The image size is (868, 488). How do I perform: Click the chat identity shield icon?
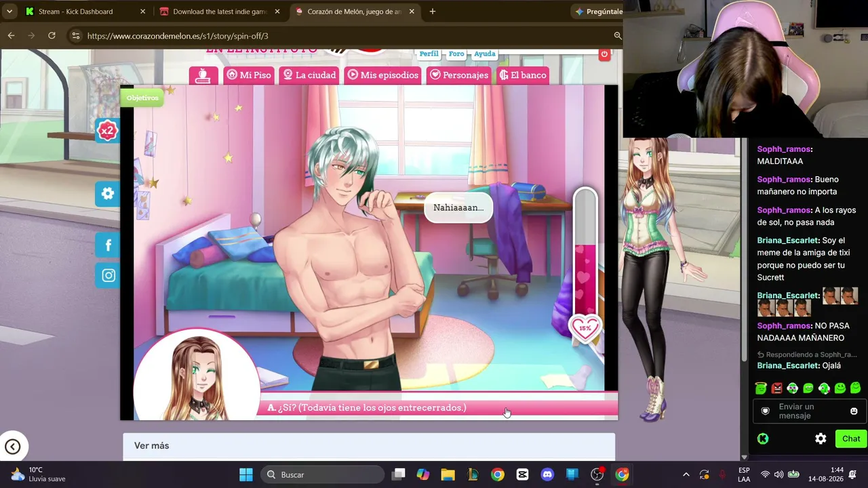[766, 411]
